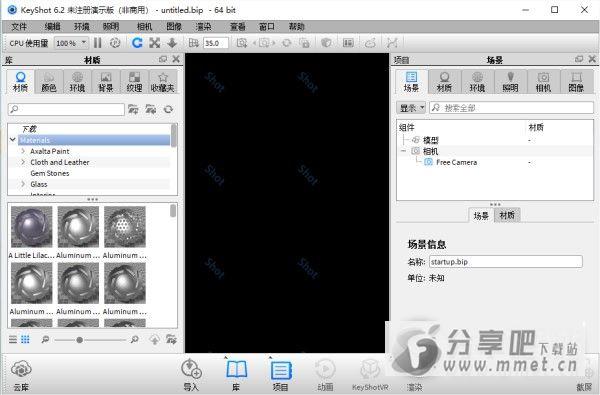Viewport: 600px width, 395px height.
Task: Open the Show (显示) dropdown
Action: 411,108
